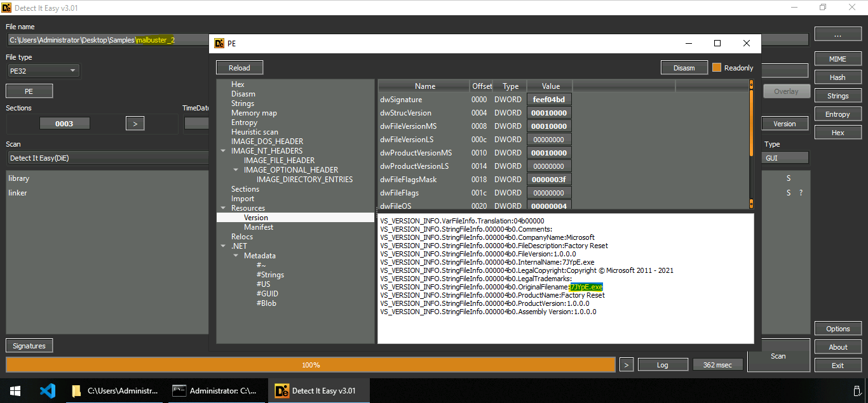Select the #GUID metadata stream
868x403 pixels.
coord(268,294)
